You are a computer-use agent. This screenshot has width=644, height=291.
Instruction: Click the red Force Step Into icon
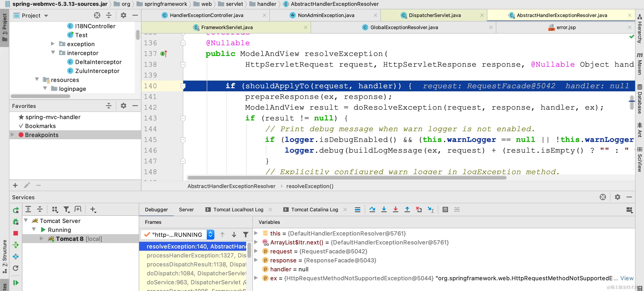[395, 210]
